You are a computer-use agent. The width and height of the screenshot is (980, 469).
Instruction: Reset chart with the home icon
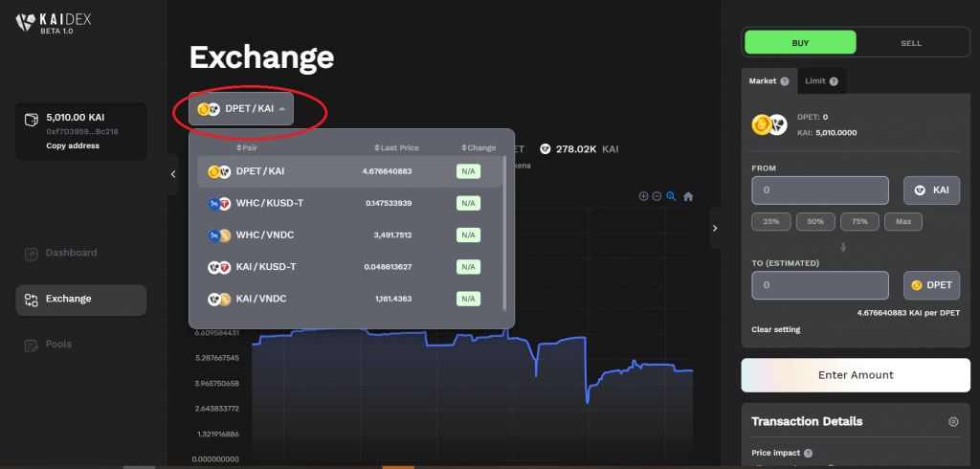click(687, 196)
